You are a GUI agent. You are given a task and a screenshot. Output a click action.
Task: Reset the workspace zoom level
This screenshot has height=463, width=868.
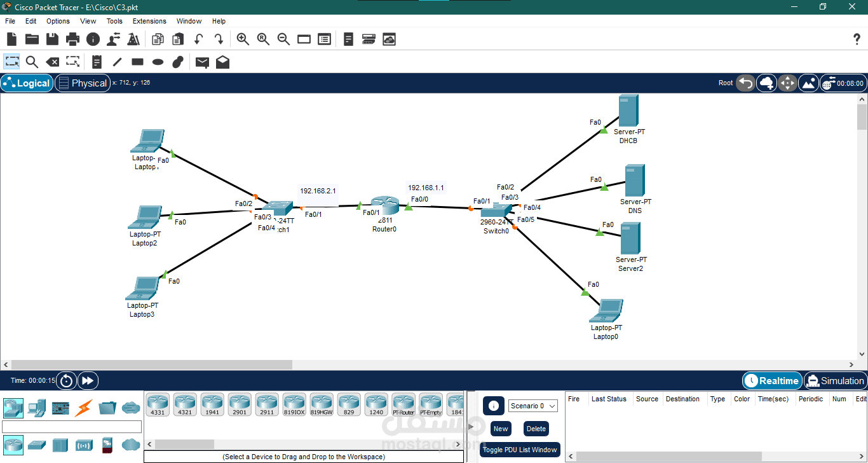tap(263, 39)
